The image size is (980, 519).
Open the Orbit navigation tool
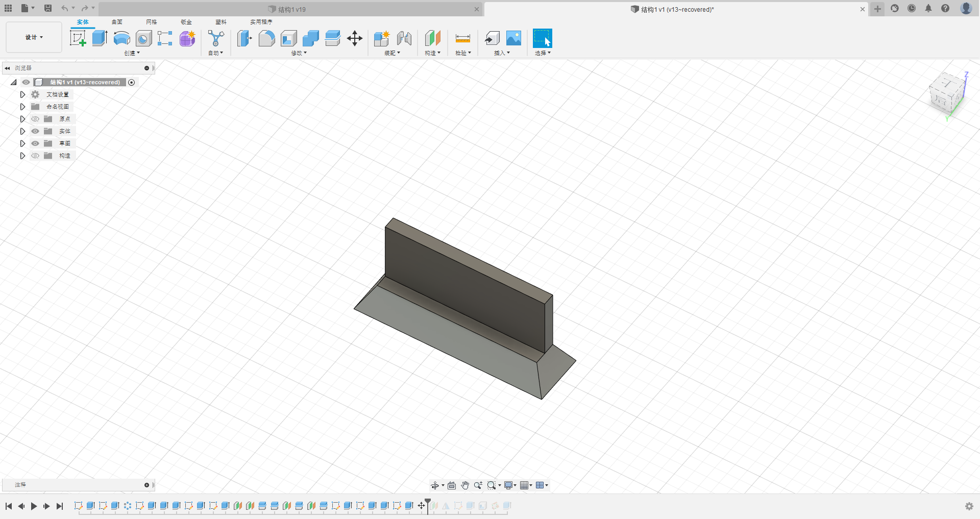pyautogui.click(x=435, y=485)
